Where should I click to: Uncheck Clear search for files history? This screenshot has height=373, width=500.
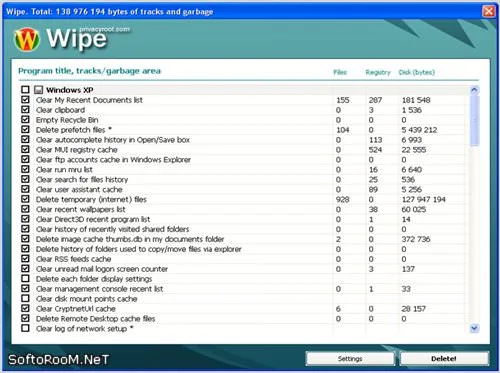[25, 179]
